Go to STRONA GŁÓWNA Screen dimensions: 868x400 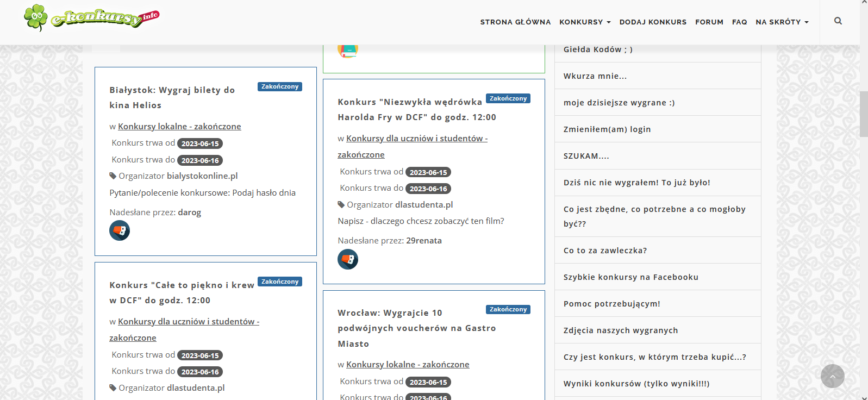[x=515, y=22]
